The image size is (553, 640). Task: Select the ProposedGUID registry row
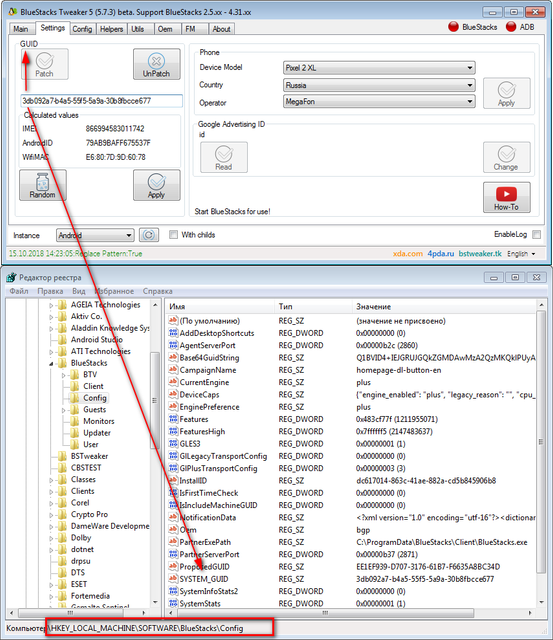pyautogui.click(x=351, y=567)
